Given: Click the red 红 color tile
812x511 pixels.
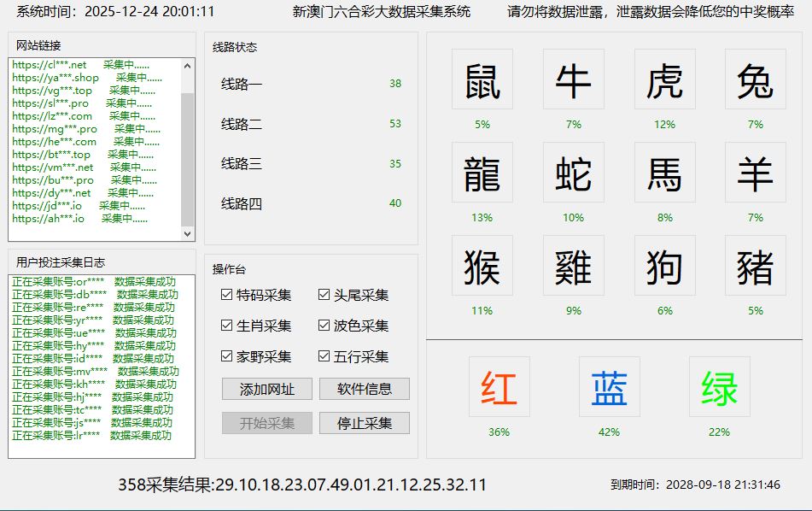Looking at the screenshot, I should pyautogui.click(x=499, y=387).
